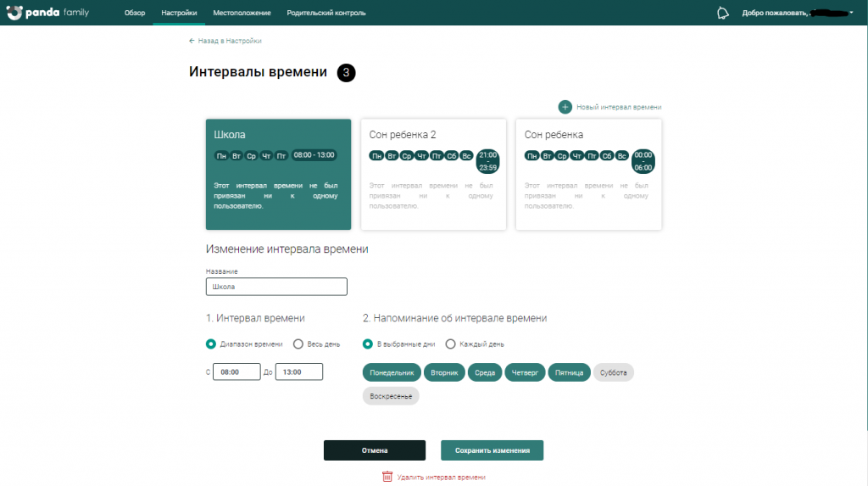The width and height of the screenshot is (868, 486).
Task: Expand the welcome user account dropdown
Action: tap(850, 13)
